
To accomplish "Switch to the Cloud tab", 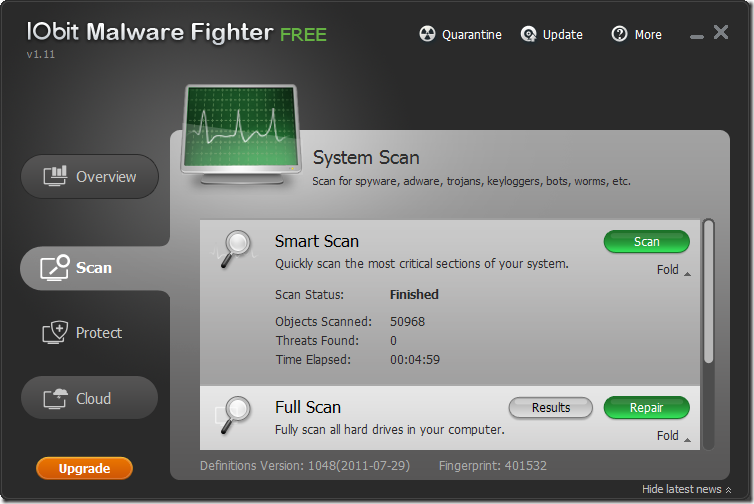I will click(x=90, y=398).
